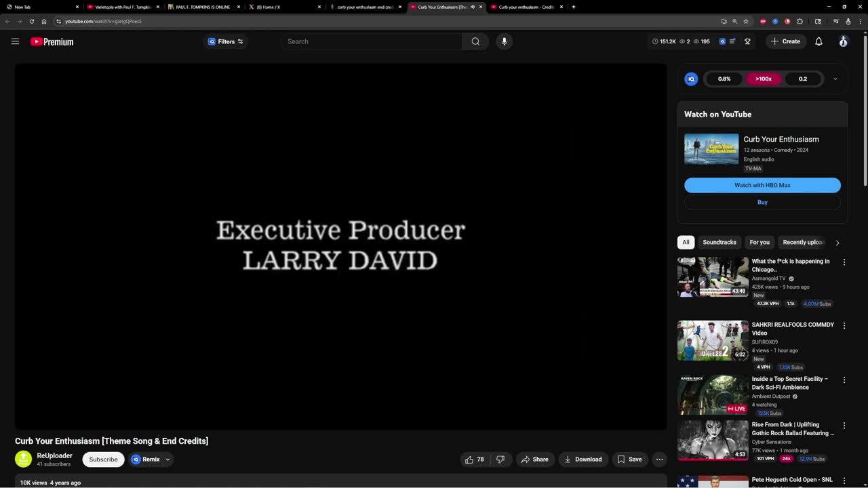Screen dimensions: 868x488
Task: Switch to (8) Home / X tab
Action: (283, 7)
